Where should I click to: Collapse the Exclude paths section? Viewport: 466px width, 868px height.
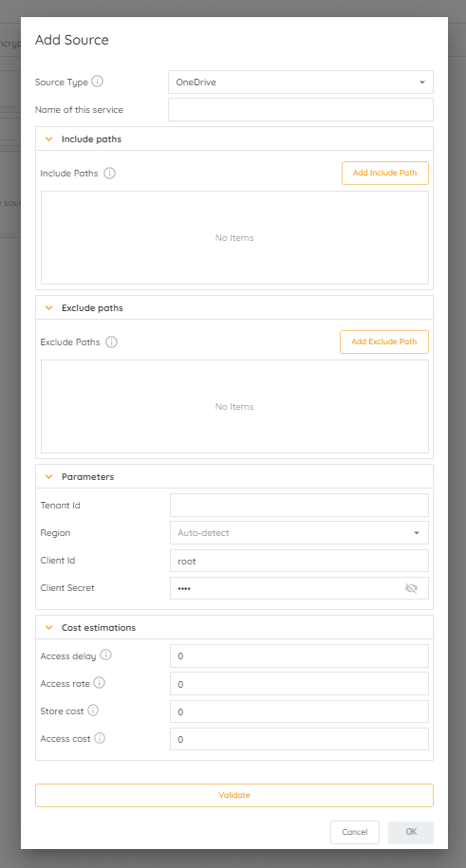48,307
